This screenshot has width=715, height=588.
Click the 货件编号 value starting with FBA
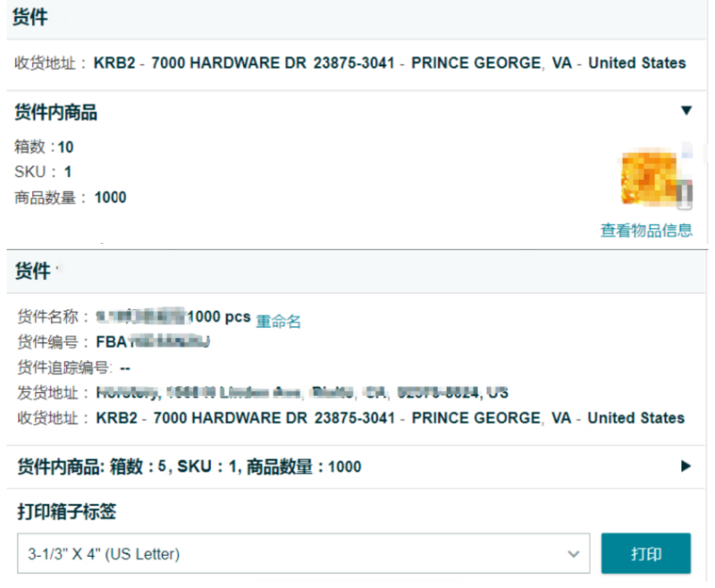[153, 342]
